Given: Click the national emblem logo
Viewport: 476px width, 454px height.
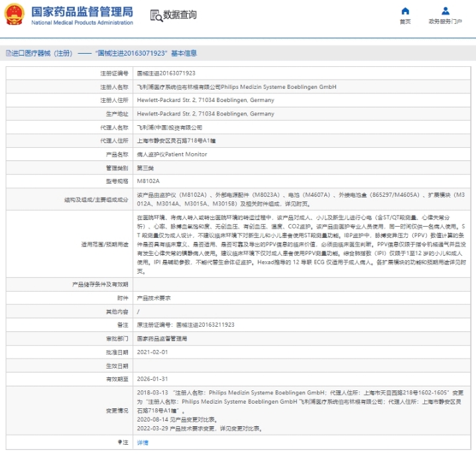Looking at the screenshot, I should 14,15.
